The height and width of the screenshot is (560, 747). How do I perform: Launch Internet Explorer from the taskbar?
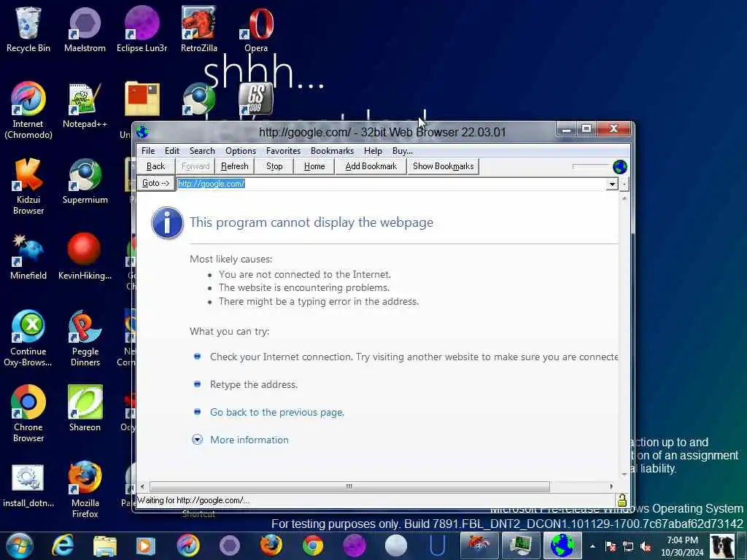coord(63,545)
